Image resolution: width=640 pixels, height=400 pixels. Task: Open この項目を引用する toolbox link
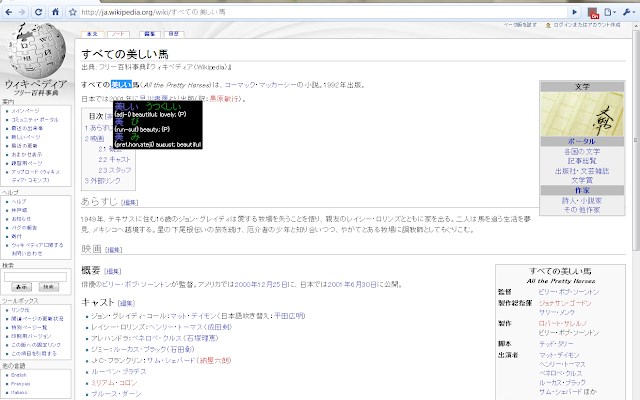tap(34, 353)
